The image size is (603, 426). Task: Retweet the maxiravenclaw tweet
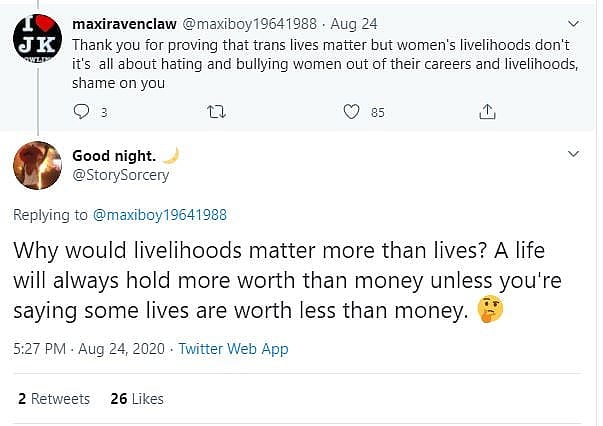213,112
